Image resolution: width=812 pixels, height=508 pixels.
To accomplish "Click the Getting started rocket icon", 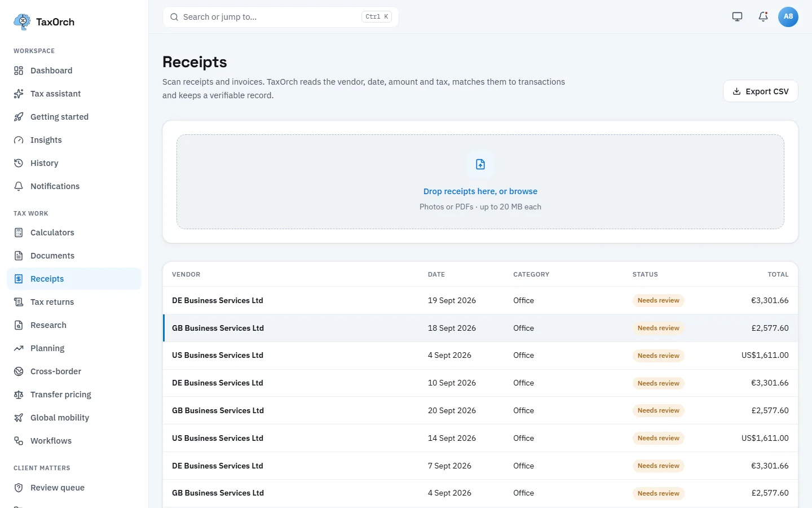I will [x=19, y=117].
